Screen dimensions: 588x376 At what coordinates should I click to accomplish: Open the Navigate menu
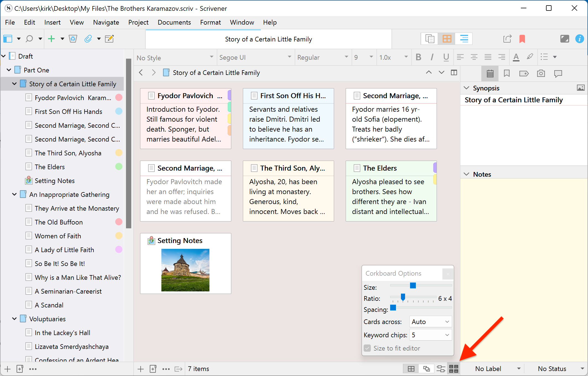[106, 22]
